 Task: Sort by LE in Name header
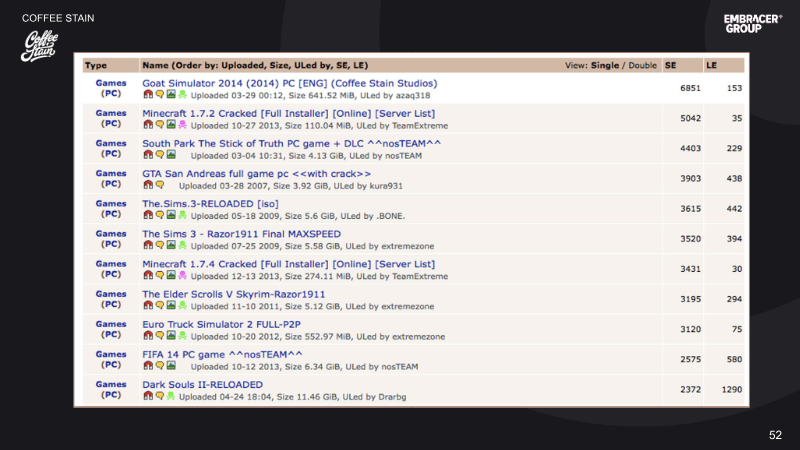coord(359,65)
